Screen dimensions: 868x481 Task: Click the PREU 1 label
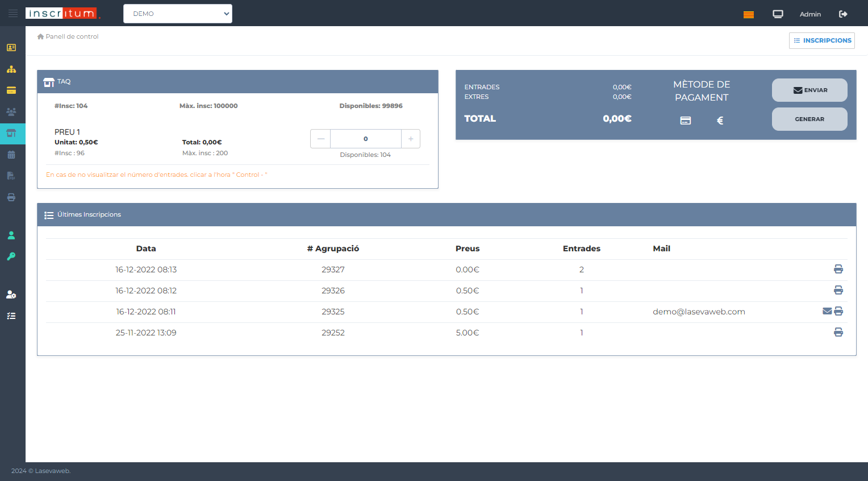click(x=67, y=132)
